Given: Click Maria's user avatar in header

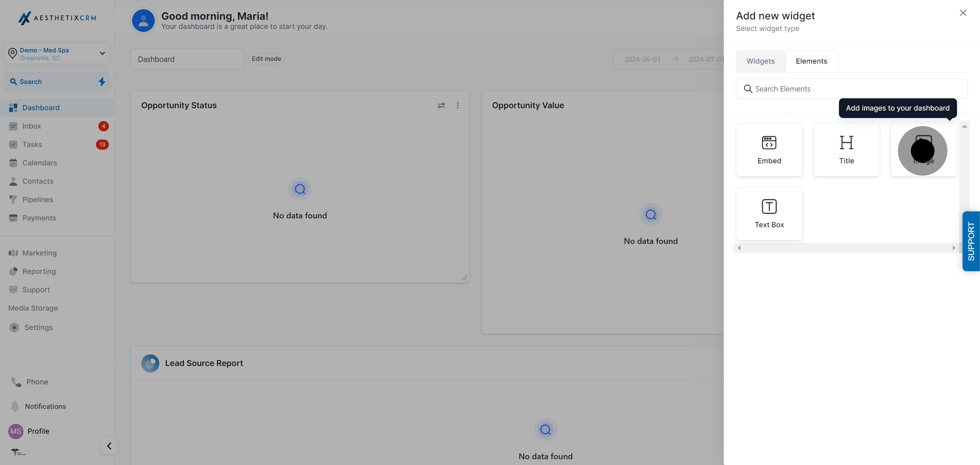Looking at the screenshot, I should pos(143,20).
